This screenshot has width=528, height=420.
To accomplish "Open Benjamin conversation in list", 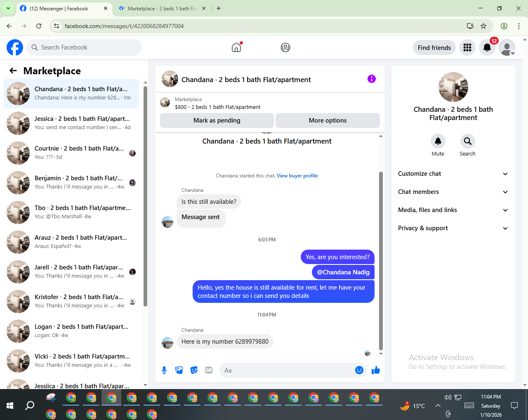I will click(71, 182).
